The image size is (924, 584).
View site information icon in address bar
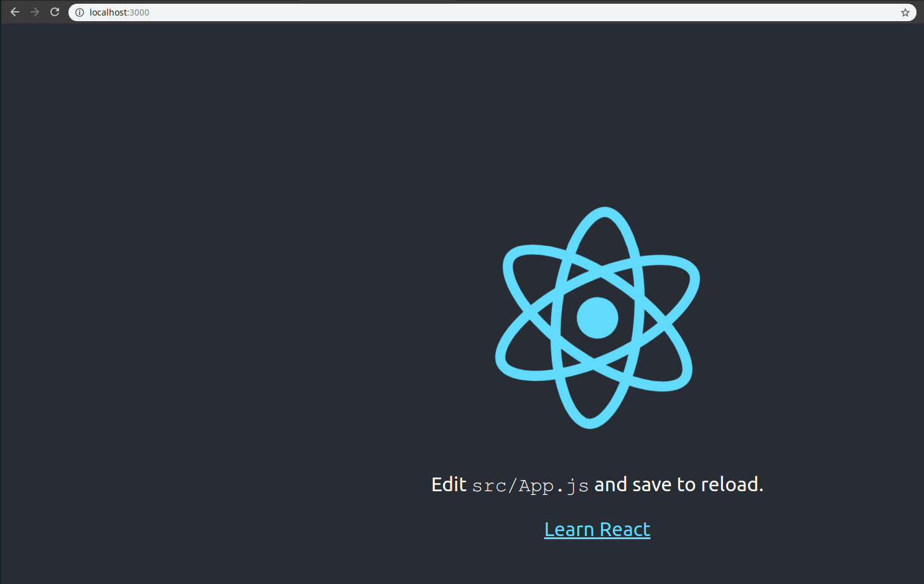tap(80, 12)
